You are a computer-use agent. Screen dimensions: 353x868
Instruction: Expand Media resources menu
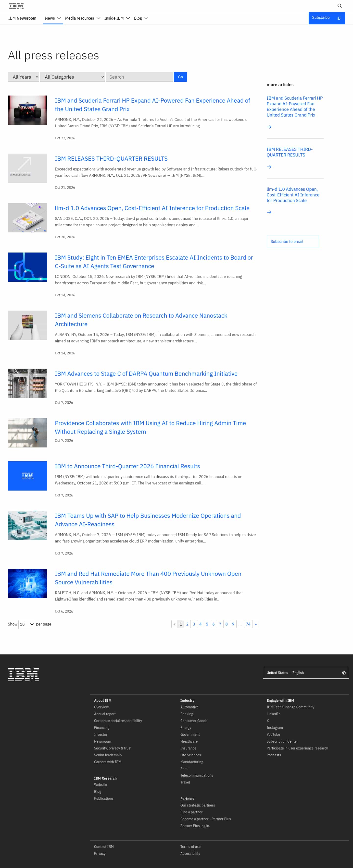click(x=83, y=18)
